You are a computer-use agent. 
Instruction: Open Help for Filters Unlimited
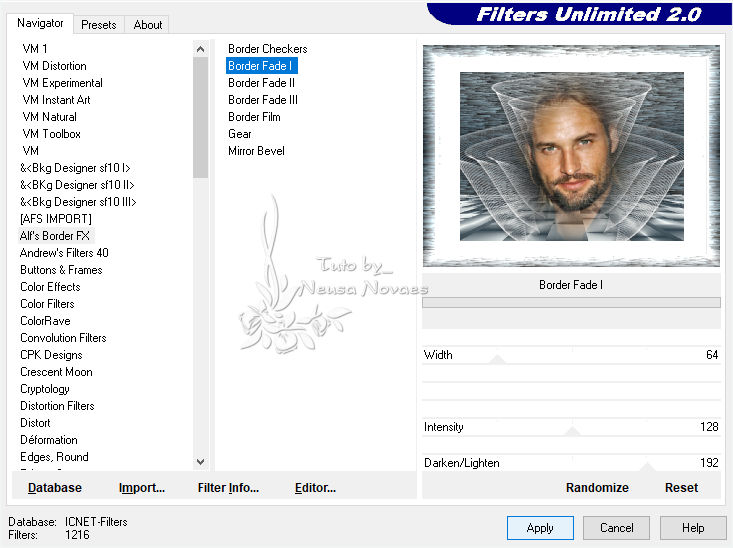[693, 528]
